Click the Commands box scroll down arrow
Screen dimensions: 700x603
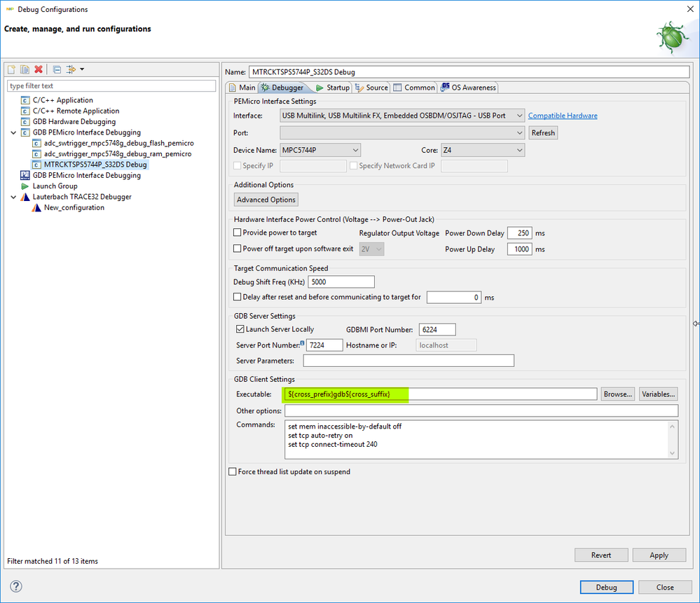(672, 453)
